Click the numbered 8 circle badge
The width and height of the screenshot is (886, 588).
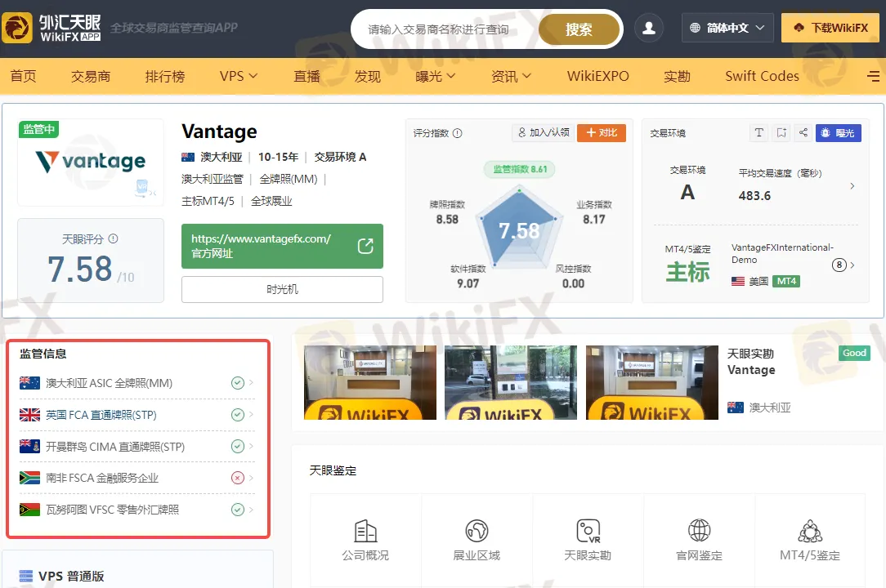[839, 265]
